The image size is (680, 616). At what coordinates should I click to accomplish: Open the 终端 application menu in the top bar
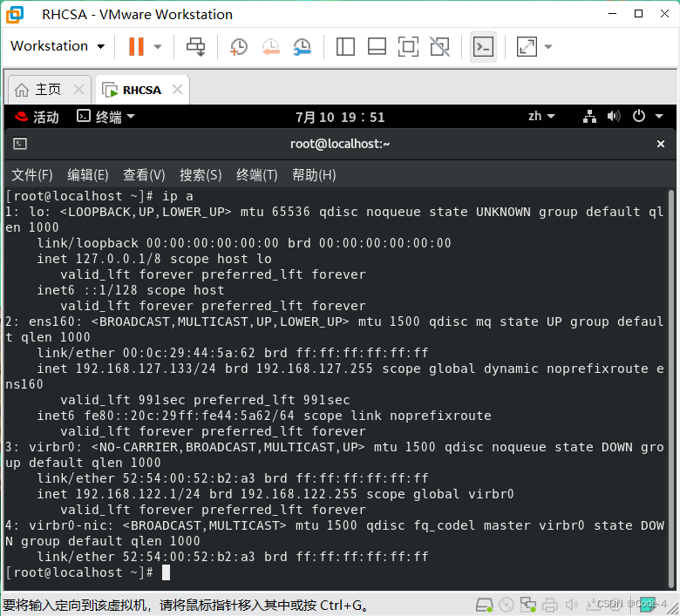pos(105,117)
